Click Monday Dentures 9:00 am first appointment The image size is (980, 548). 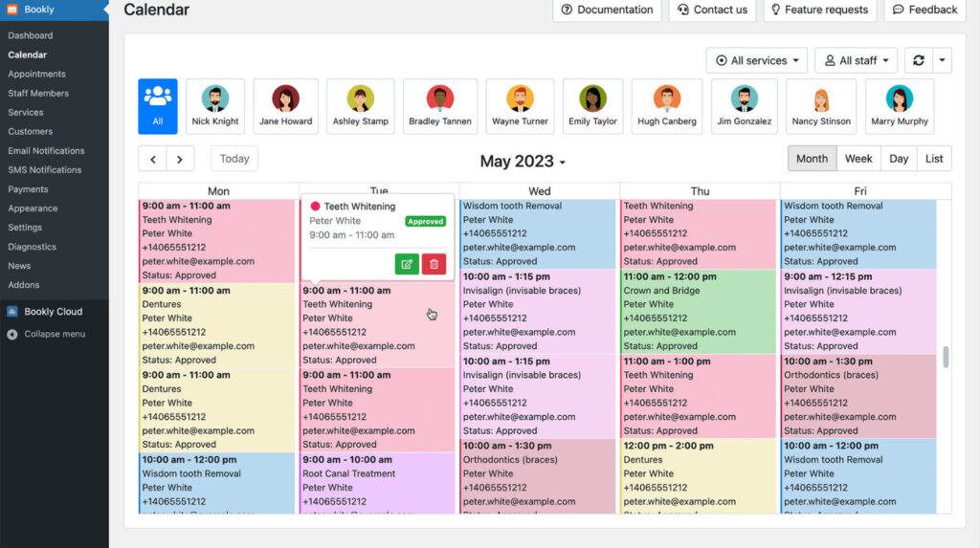(x=216, y=325)
